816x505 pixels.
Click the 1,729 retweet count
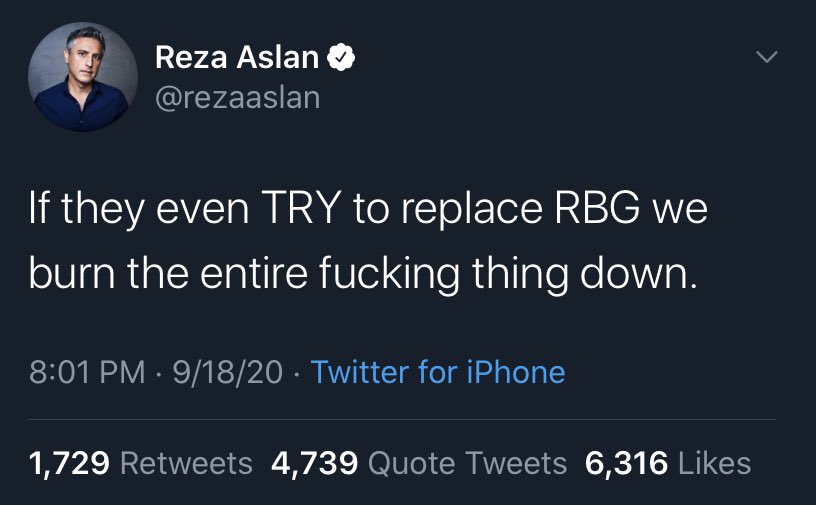pos(69,463)
